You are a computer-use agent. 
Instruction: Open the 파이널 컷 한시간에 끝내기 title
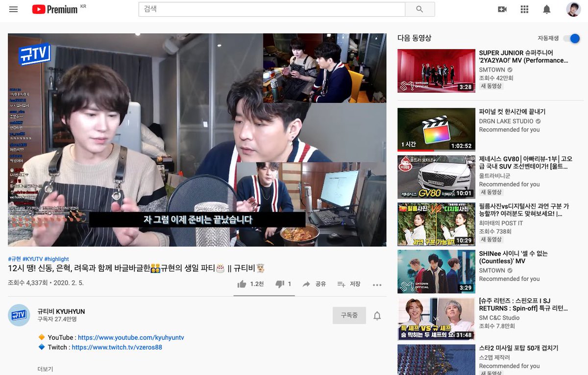pos(512,112)
